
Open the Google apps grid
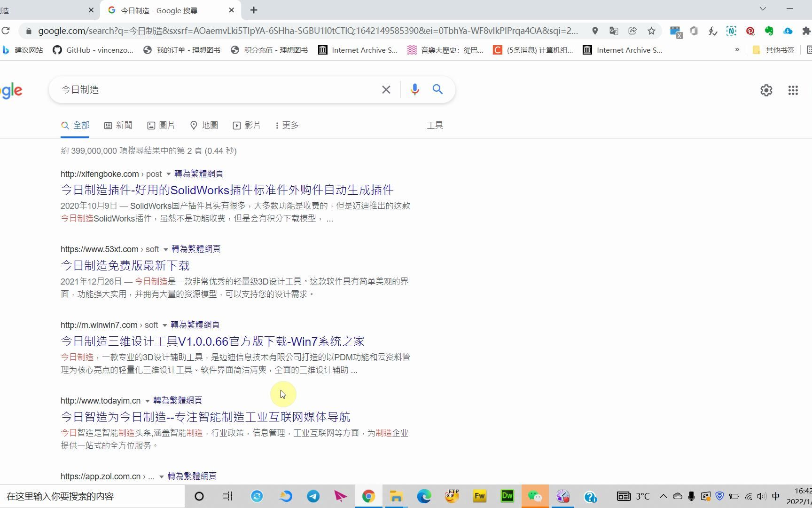coord(793,90)
